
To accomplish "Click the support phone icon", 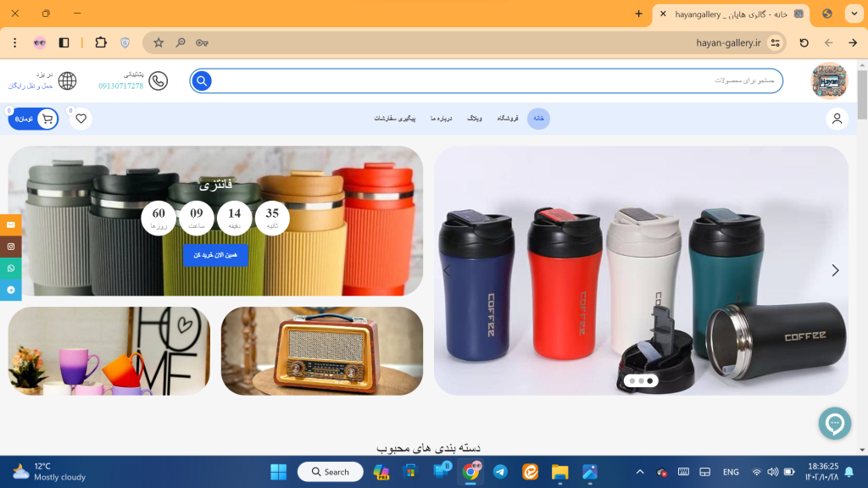I will click(x=158, y=80).
